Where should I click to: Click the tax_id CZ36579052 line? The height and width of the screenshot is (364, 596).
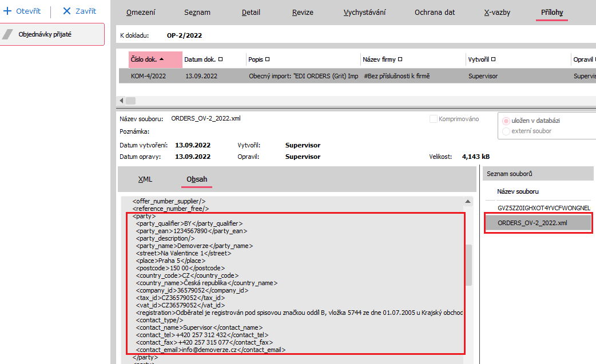(x=180, y=298)
